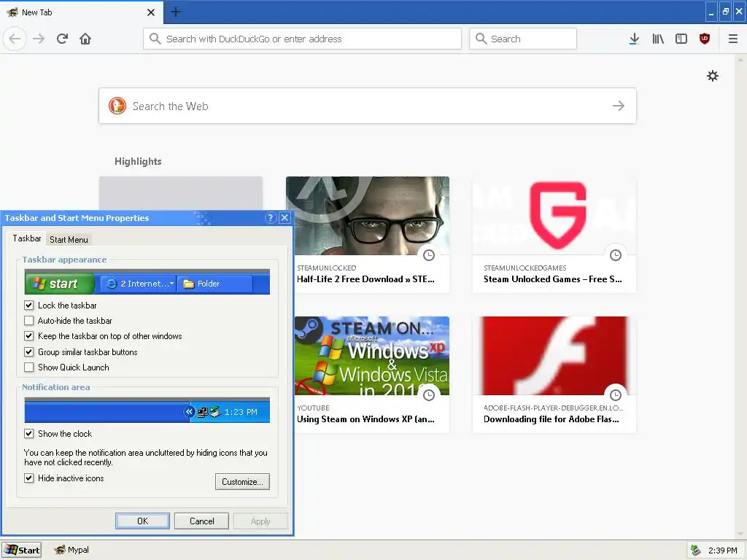Switch to the Start Menu tab
The height and width of the screenshot is (560, 747).
click(x=69, y=239)
